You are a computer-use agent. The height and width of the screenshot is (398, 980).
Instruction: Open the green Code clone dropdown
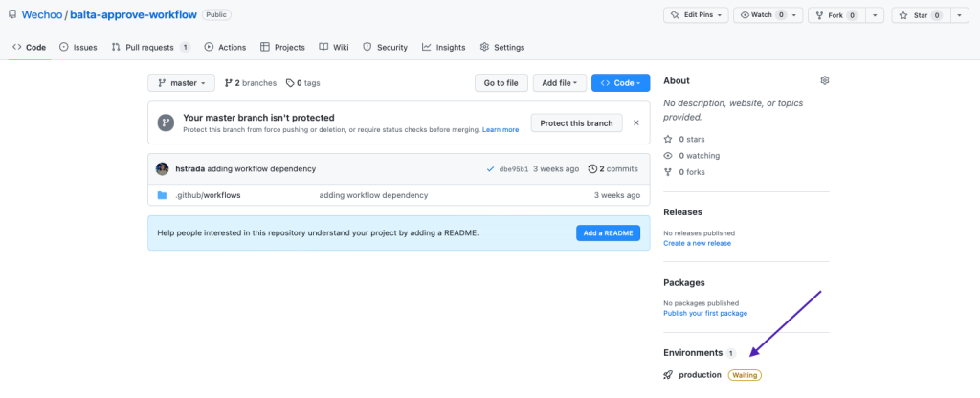pyautogui.click(x=620, y=83)
